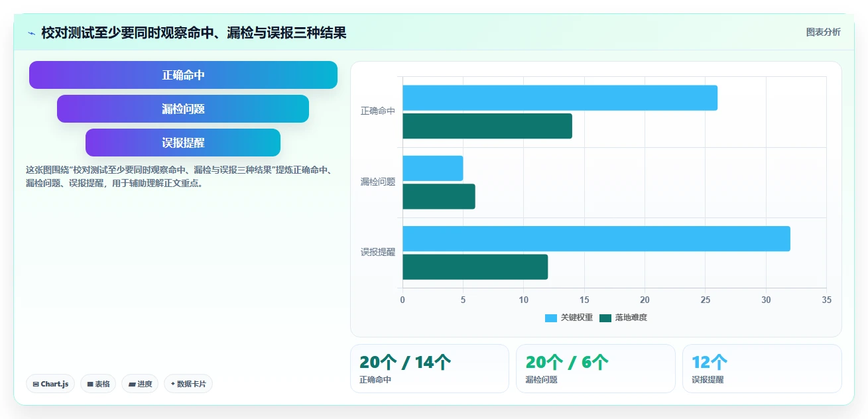Click the 落地难度 bar for 正确命中
Viewport: 868px width, 419px height.
pos(487,126)
